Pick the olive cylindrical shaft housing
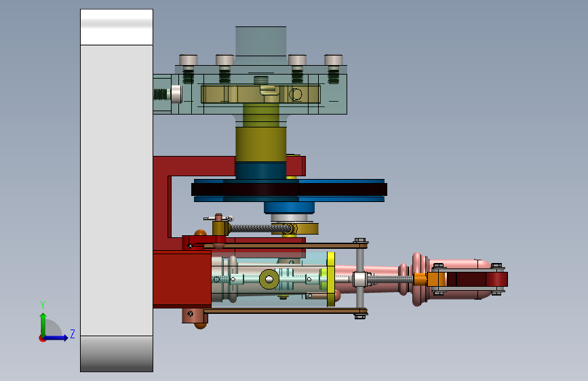 [x=261, y=144]
